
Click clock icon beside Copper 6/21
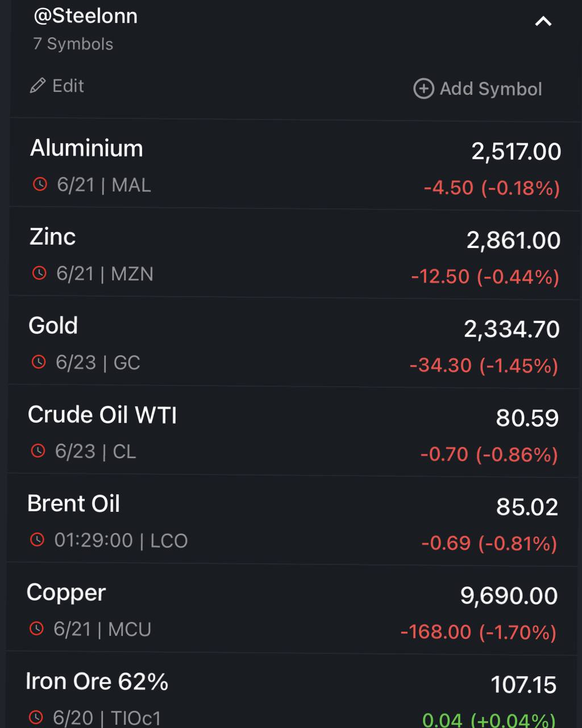36,628
